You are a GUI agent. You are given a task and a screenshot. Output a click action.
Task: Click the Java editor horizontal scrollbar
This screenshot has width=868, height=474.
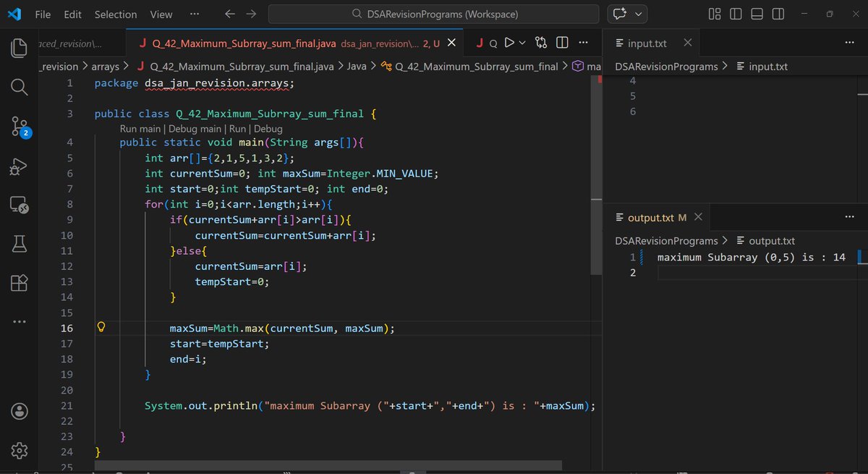328,467
